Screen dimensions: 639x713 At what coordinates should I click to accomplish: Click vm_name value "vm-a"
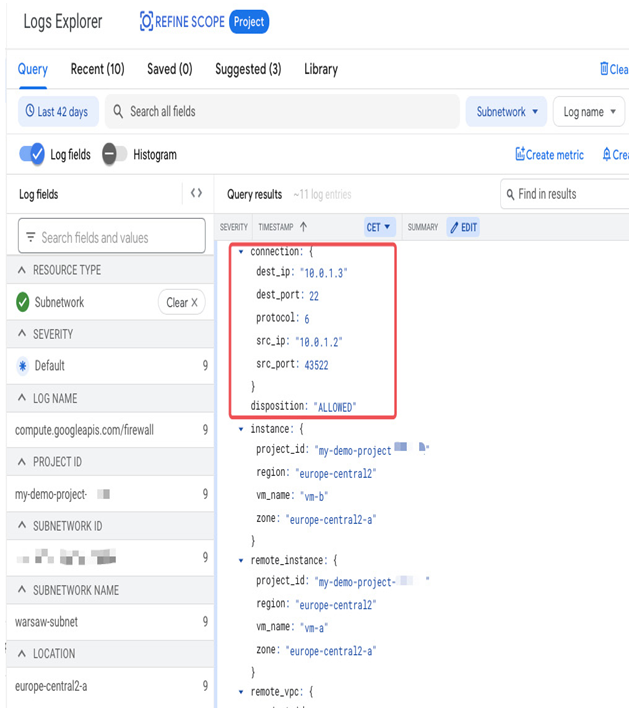point(314,628)
